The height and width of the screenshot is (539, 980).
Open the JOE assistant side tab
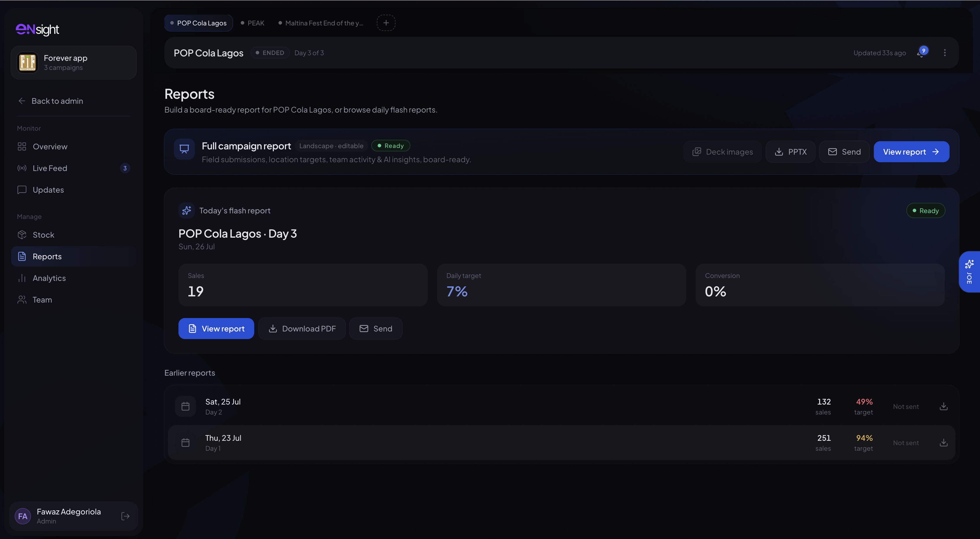click(x=969, y=272)
